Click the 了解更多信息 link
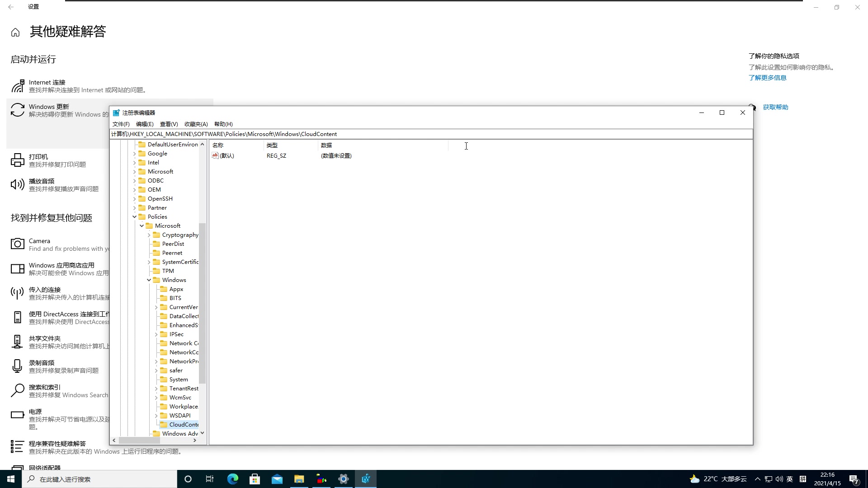This screenshot has height=488, width=868. coord(767,77)
